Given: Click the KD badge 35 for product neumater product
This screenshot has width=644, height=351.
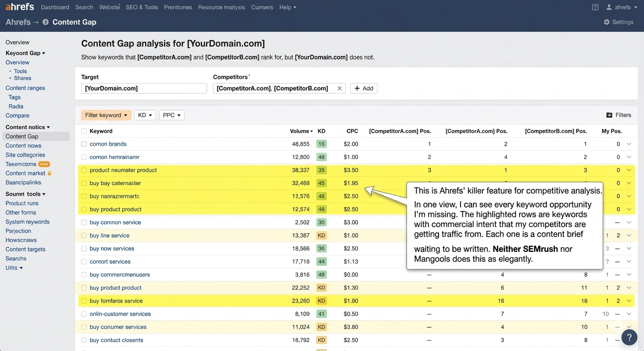Looking at the screenshot, I should tap(322, 170).
